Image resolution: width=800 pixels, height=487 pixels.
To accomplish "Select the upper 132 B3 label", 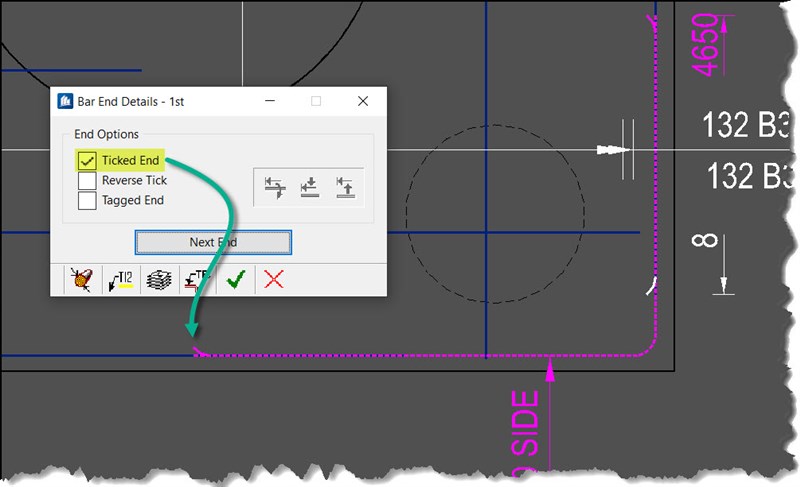I will (x=746, y=124).
